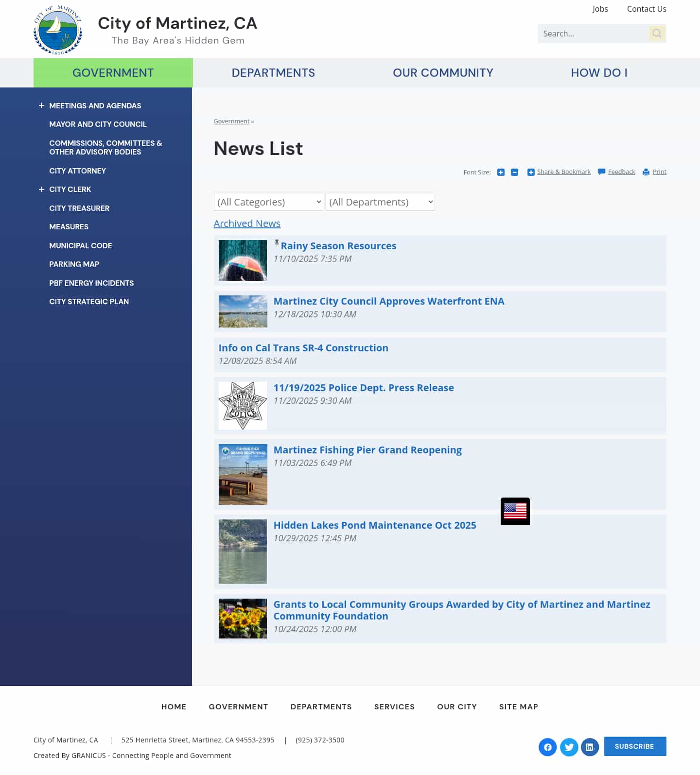Click the Hidden Lakes pond thumbnail
The width and height of the screenshot is (700, 775).
pos(243,551)
